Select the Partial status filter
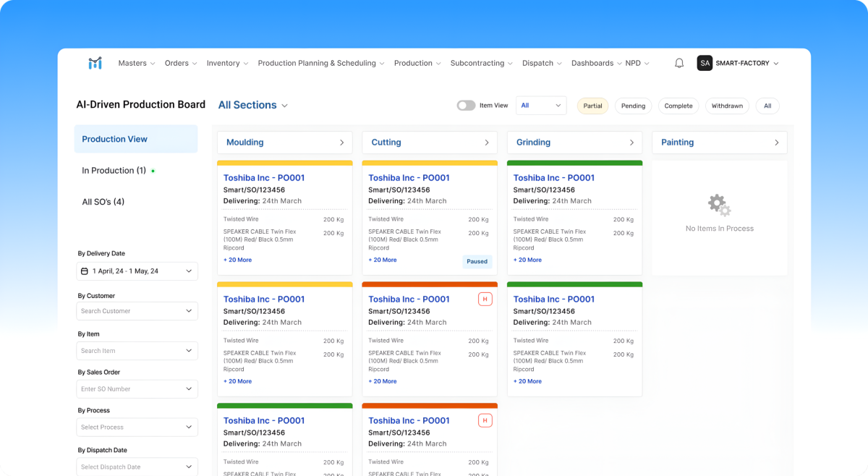868x476 pixels. [x=592, y=106]
